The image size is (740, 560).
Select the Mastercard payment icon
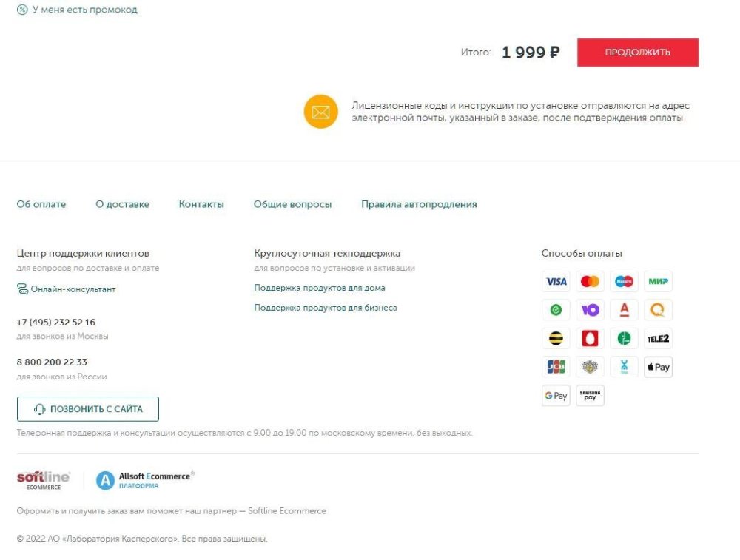click(x=590, y=282)
